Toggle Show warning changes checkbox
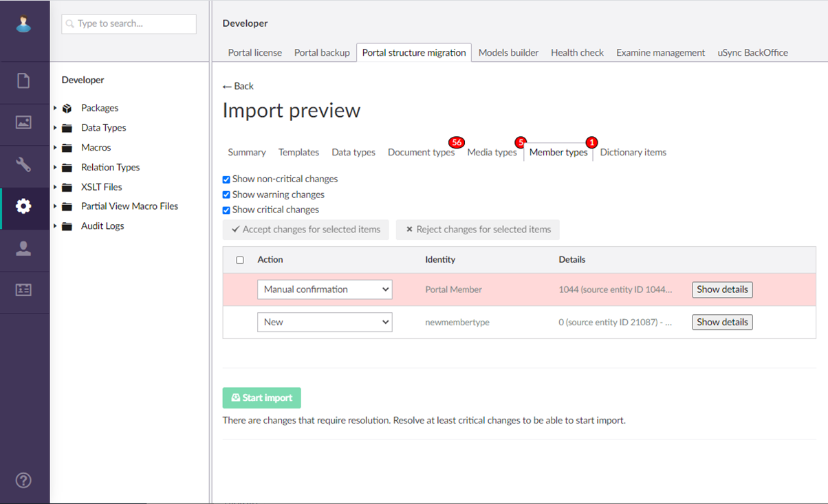 click(226, 195)
